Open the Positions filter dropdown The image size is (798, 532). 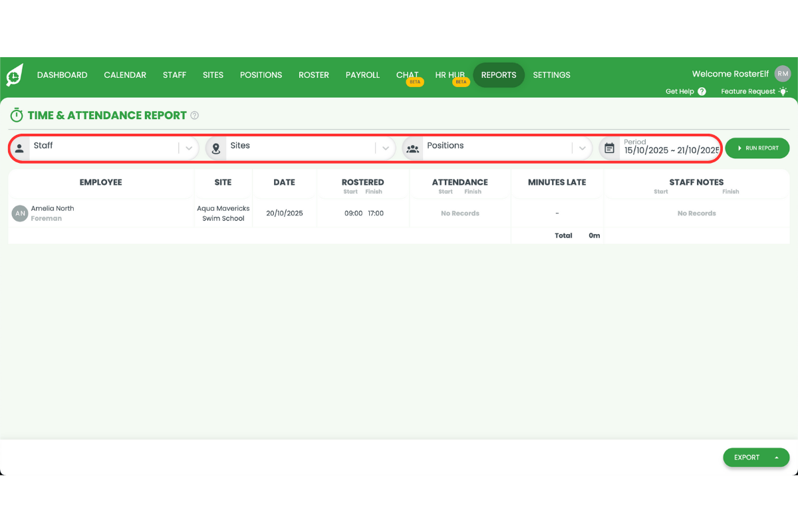tap(582, 148)
